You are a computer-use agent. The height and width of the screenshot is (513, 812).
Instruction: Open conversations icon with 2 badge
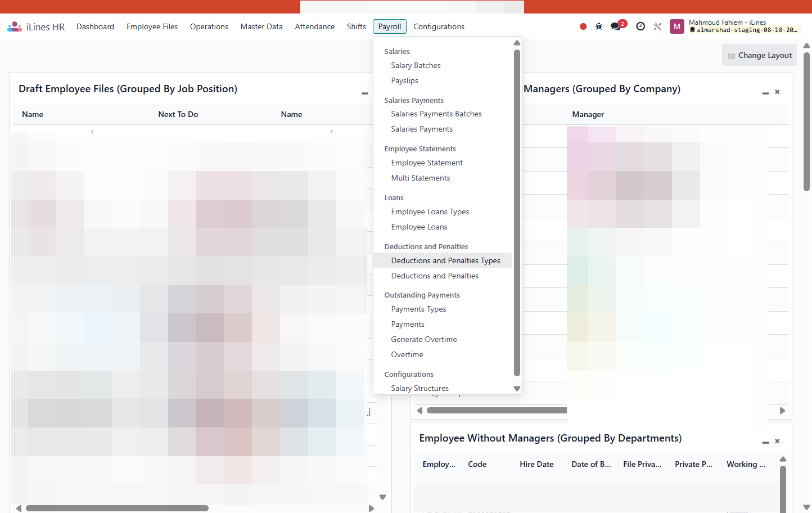tap(618, 26)
